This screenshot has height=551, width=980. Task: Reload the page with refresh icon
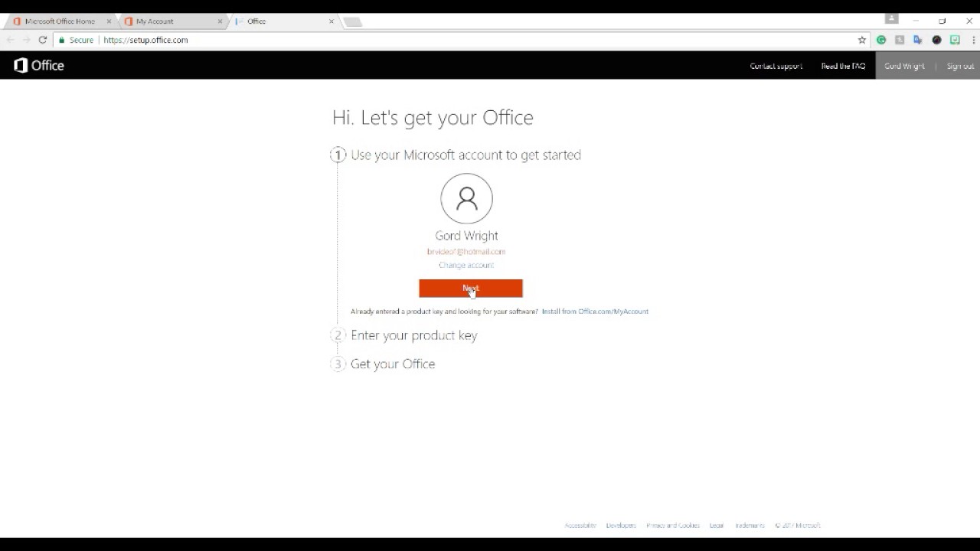point(43,40)
